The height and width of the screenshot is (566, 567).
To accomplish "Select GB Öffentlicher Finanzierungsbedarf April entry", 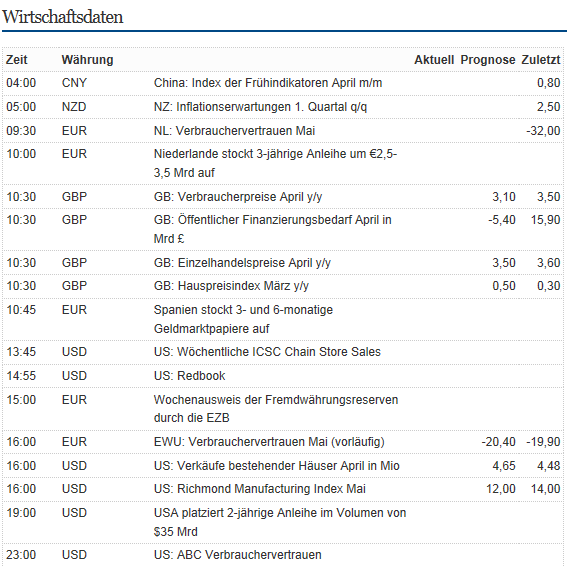I will [x=273, y=229].
